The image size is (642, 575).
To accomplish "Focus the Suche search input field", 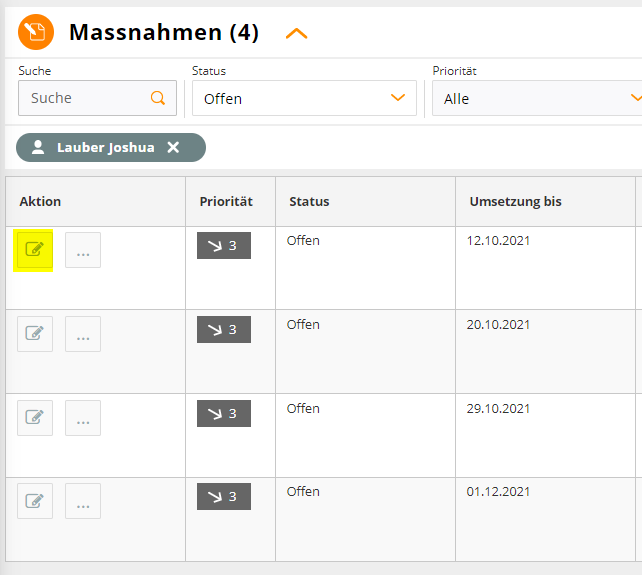I will point(97,98).
